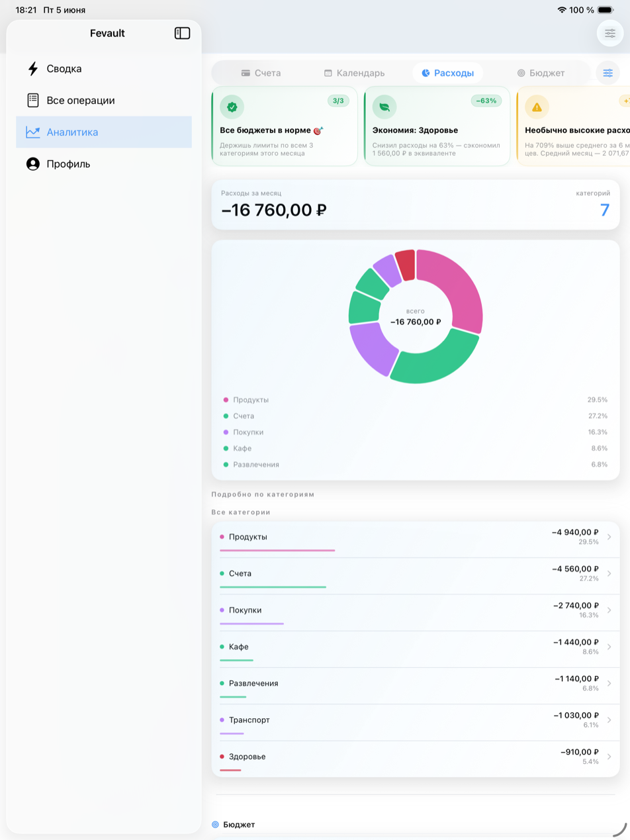The height and width of the screenshot is (840, 630).
Task: Switch to the Бюджет tab
Action: (x=541, y=73)
